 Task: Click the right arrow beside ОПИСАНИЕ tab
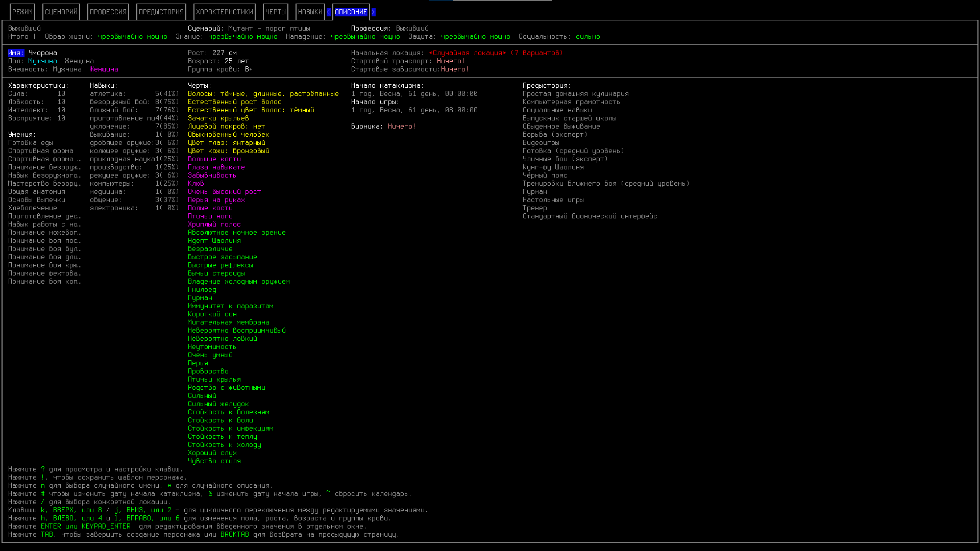(373, 12)
